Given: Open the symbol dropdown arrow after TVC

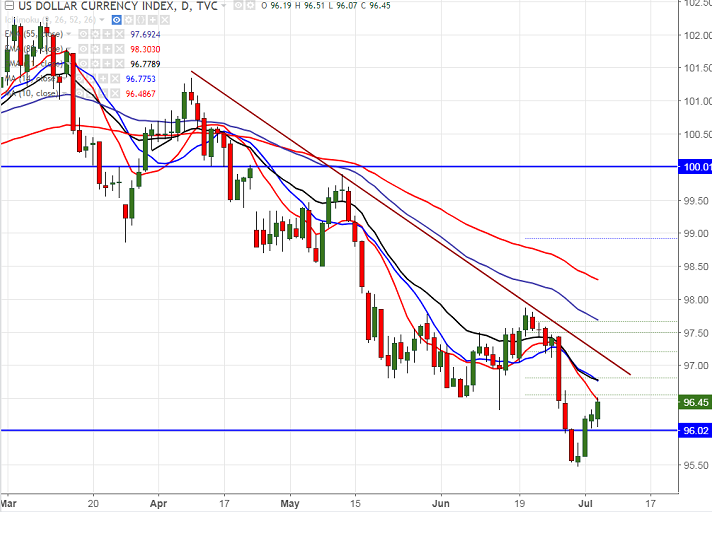Looking at the screenshot, I should point(224,6).
